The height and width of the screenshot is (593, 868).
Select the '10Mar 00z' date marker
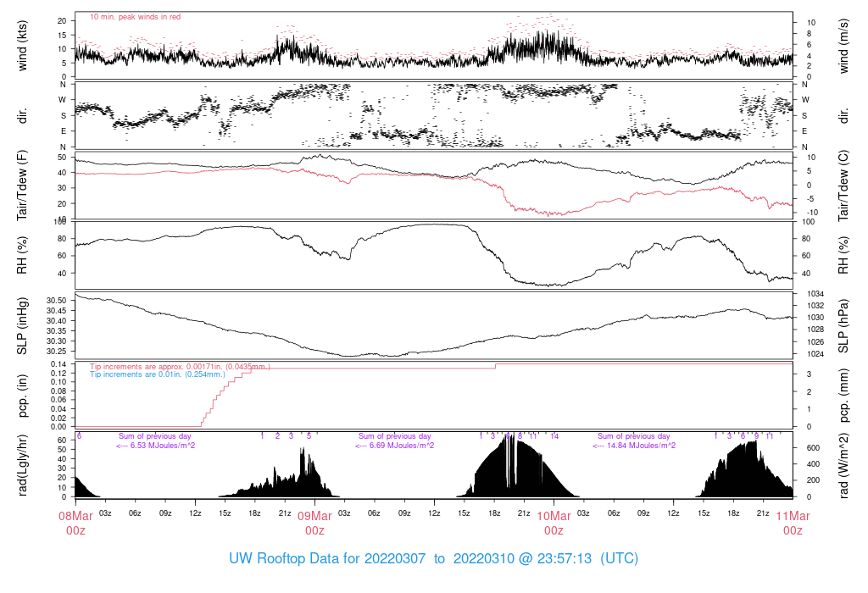[554, 524]
